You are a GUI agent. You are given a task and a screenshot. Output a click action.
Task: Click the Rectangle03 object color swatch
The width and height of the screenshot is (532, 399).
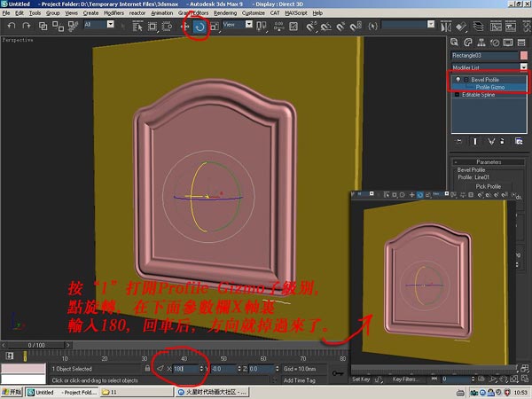pos(524,55)
